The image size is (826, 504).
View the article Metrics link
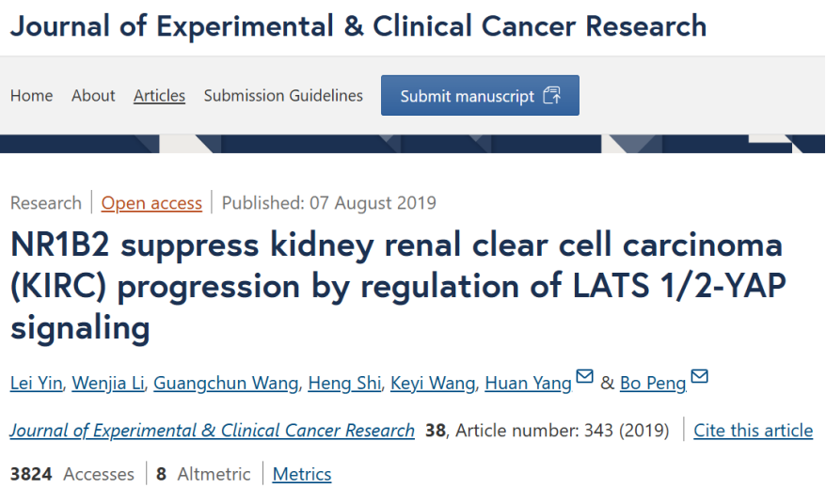(x=302, y=474)
